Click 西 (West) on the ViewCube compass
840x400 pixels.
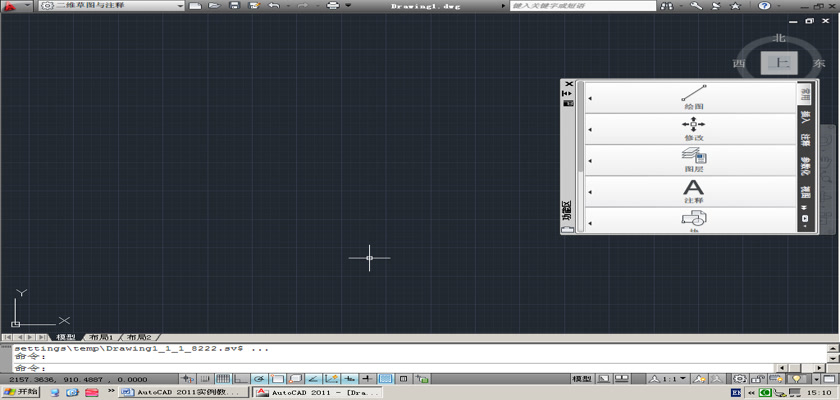[x=739, y=63]
